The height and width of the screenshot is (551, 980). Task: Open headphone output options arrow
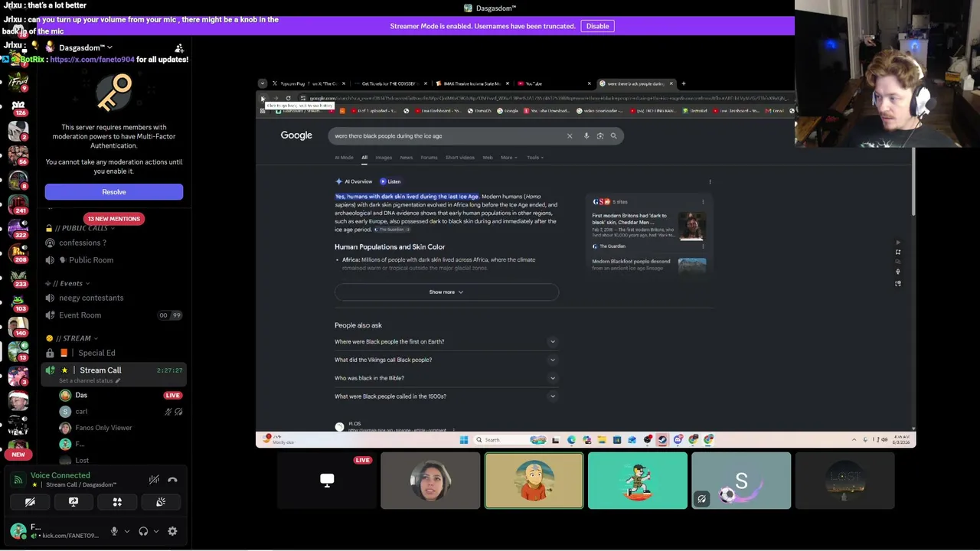156,531
